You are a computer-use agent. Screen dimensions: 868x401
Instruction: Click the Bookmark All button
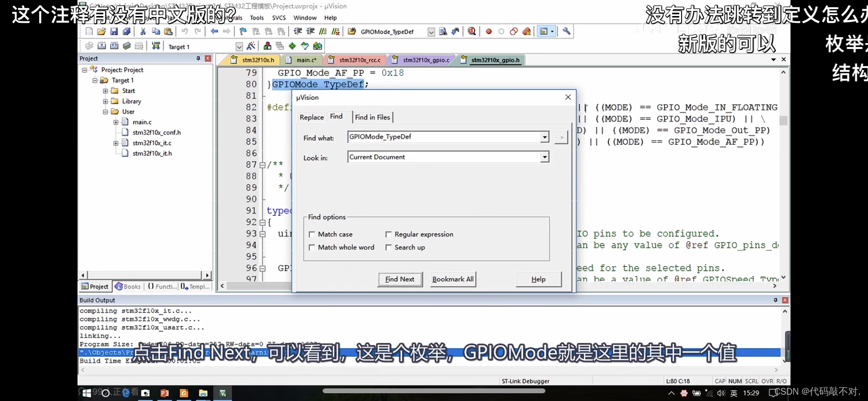click(453, 279)
